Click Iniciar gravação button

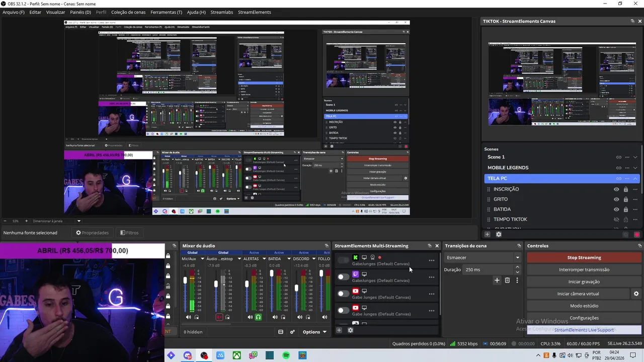coord(584,282)
